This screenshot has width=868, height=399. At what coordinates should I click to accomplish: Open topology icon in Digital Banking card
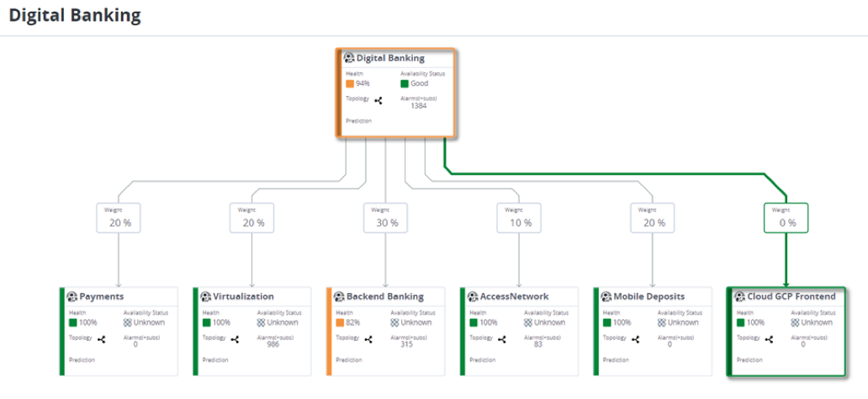tap(378, 100)
